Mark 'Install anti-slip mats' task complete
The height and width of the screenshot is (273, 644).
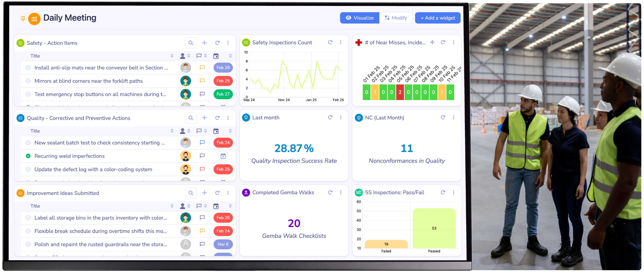click(x=28, y=68)
